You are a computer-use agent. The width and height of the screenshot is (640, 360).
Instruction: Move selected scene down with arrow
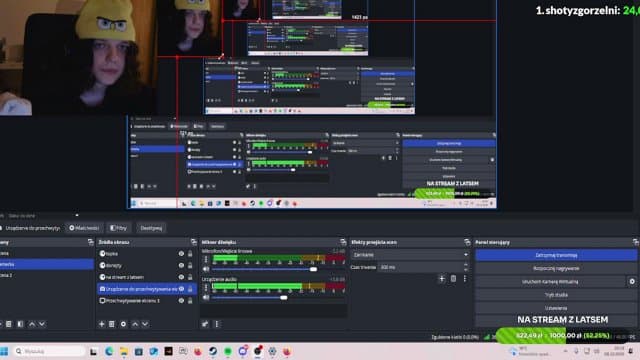42,324
